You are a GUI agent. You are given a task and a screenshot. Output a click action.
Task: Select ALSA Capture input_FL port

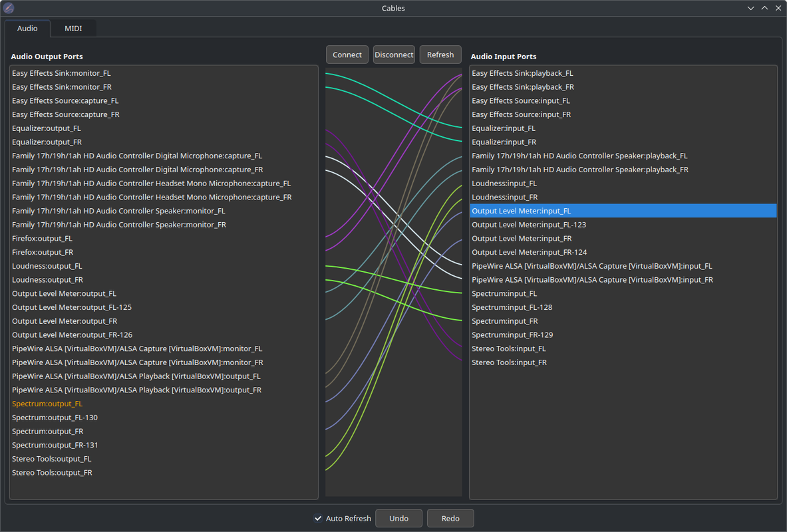(x=623, y=266)
